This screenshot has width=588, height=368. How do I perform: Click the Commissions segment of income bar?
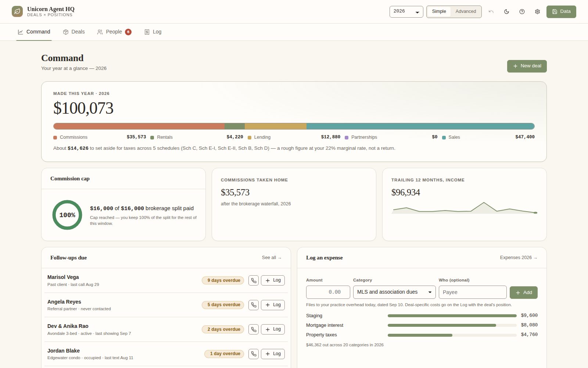point(139,126)
